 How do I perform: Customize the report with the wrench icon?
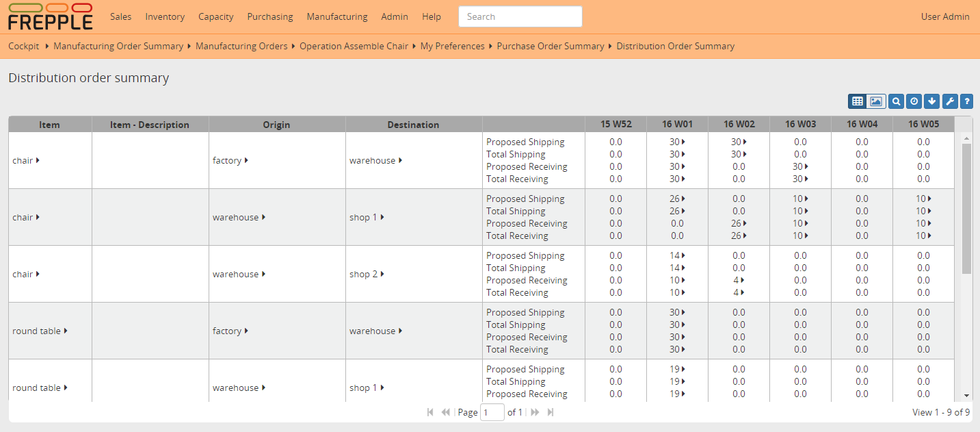(949, 101)
